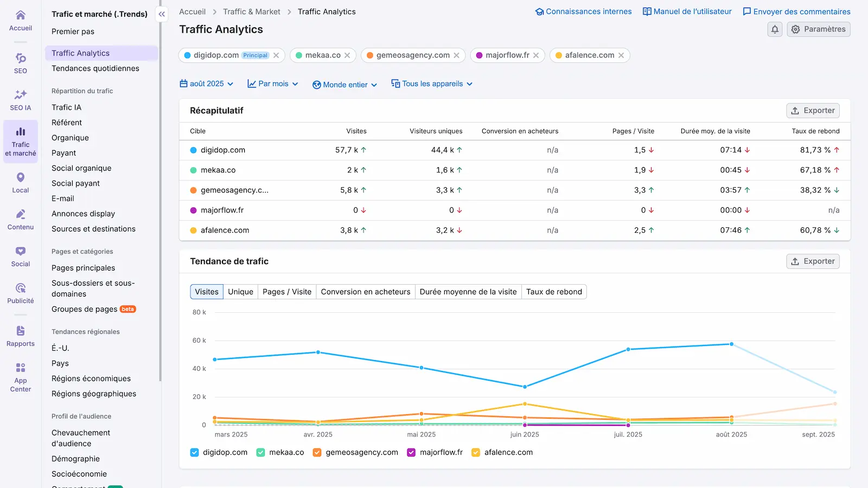Click digidop.com blue dot in table
Screen dimensions: 868x488
pyautogui.click(x=193, y=150)
